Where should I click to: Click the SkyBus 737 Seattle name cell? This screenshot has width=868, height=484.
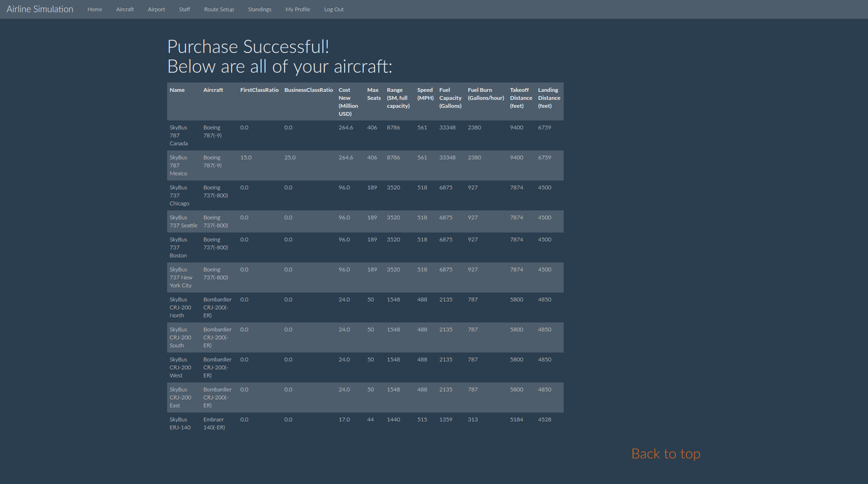click(x=183, y=221)
